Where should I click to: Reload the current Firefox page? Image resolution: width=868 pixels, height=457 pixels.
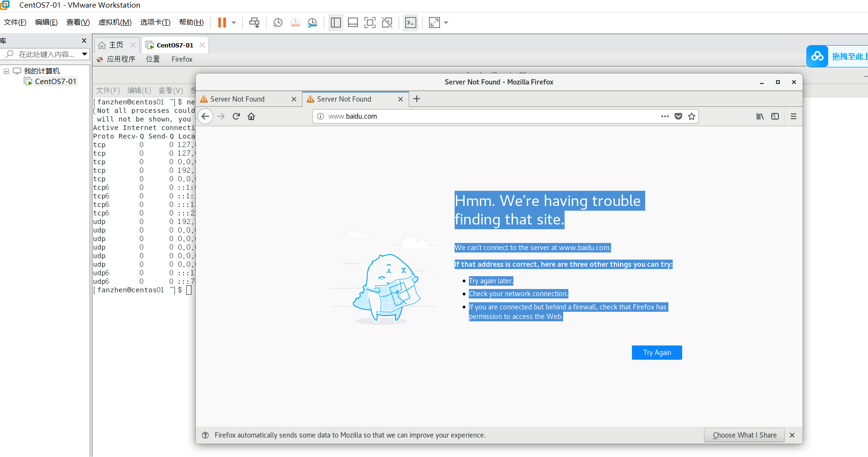coord(236,116)
